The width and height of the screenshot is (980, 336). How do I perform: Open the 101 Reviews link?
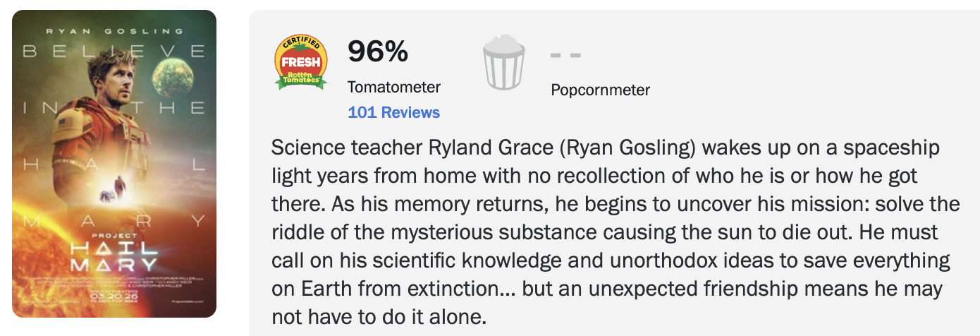tap(393, 112)
